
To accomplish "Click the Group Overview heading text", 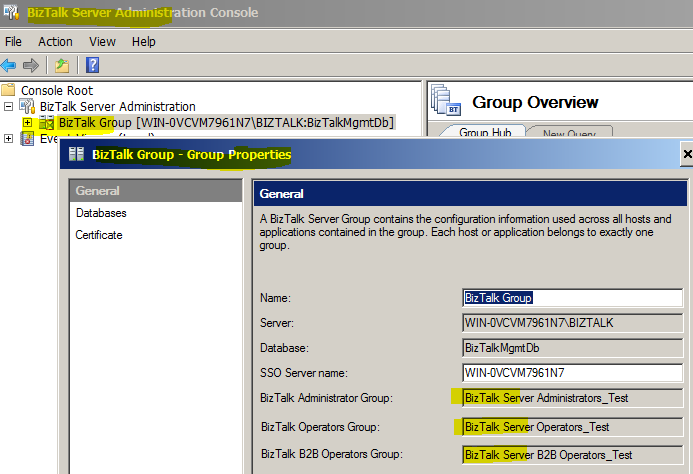I will 535,102.
